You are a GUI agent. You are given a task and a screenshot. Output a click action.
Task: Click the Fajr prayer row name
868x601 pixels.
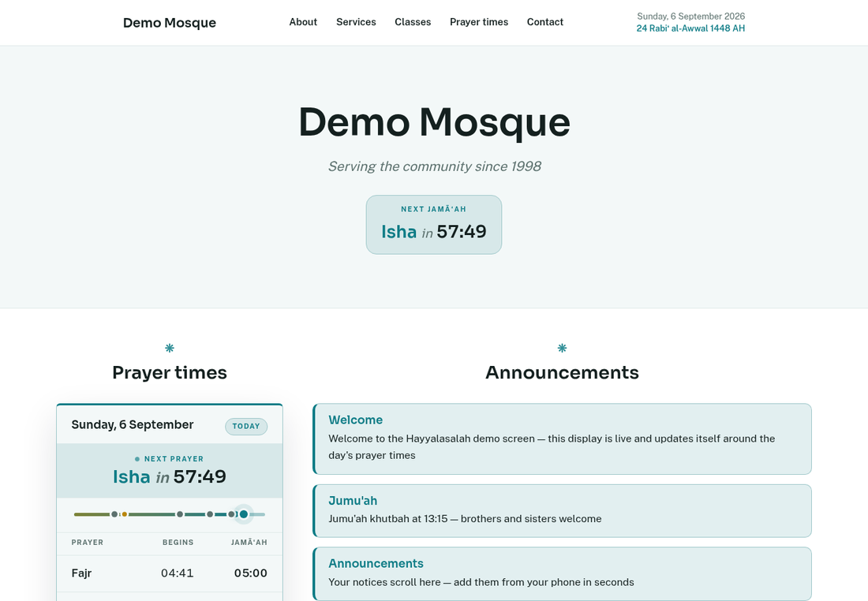point(81,573)
